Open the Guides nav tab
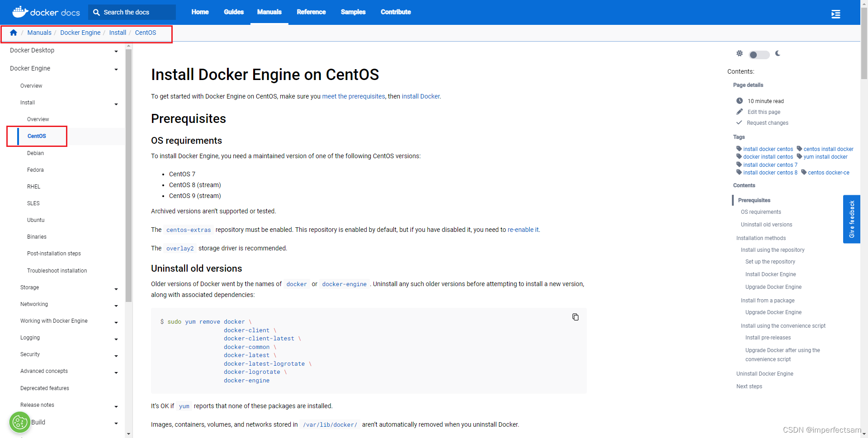The image size is (868, 438). [x=234, y=12]
